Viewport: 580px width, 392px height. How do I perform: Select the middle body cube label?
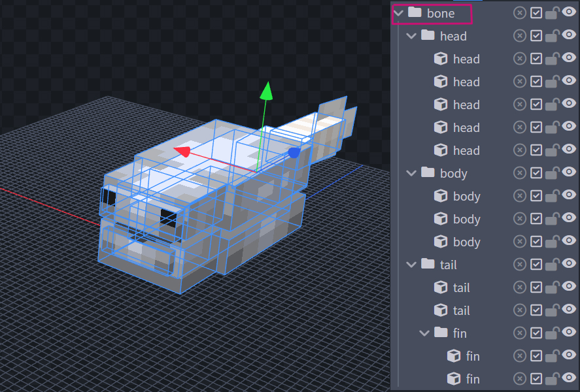point(467,220)
